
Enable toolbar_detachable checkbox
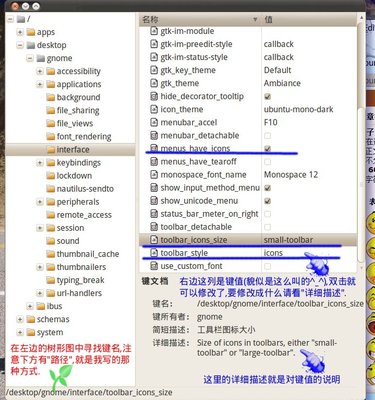click(x=267, y=227)
